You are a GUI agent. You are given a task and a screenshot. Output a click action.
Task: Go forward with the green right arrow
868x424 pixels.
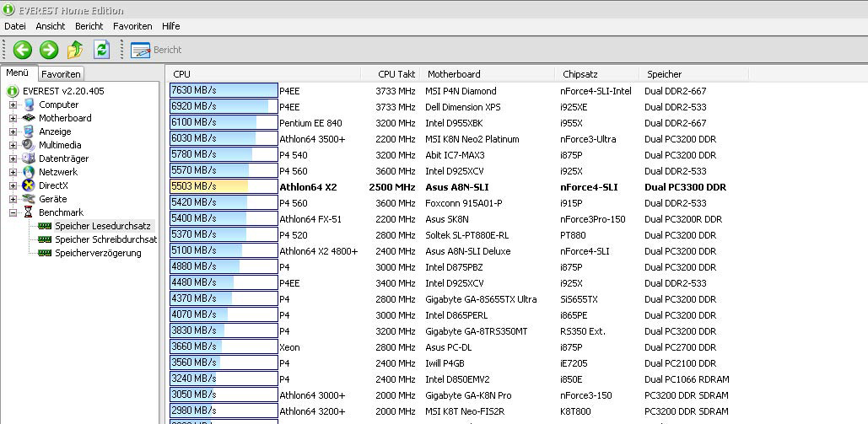pos(49,50)
